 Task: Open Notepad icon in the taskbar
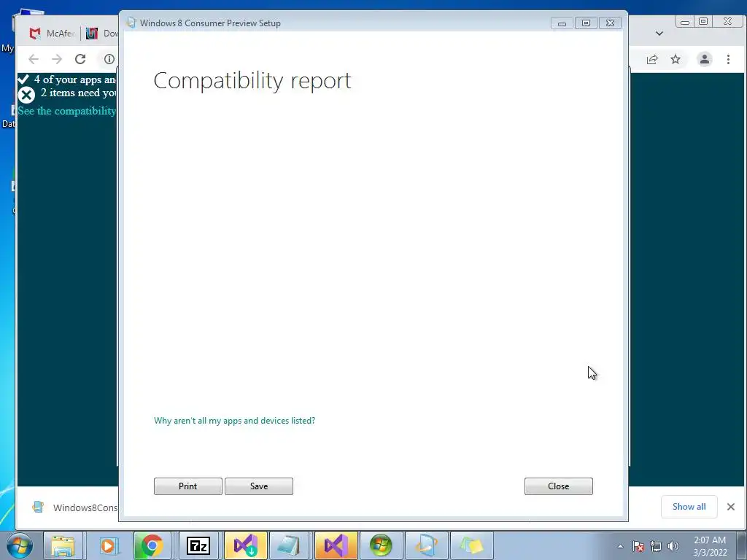[289, 545]
